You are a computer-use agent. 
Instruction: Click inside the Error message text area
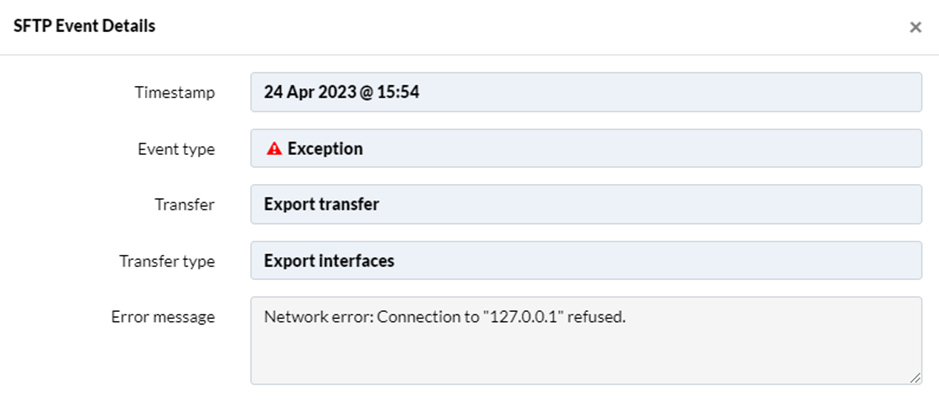(x=586, y=340)
